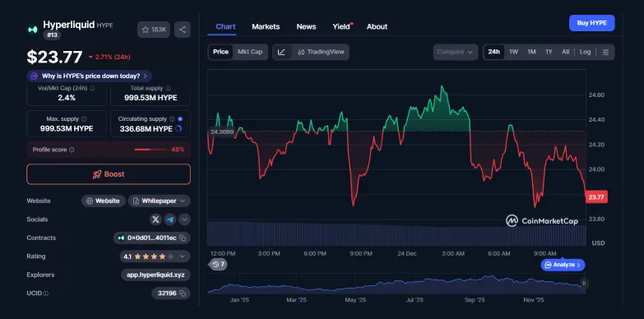Screen dimensions: 644x319
Task: Click the info icon beside Profile score
Action: click(x=72, y=150)
